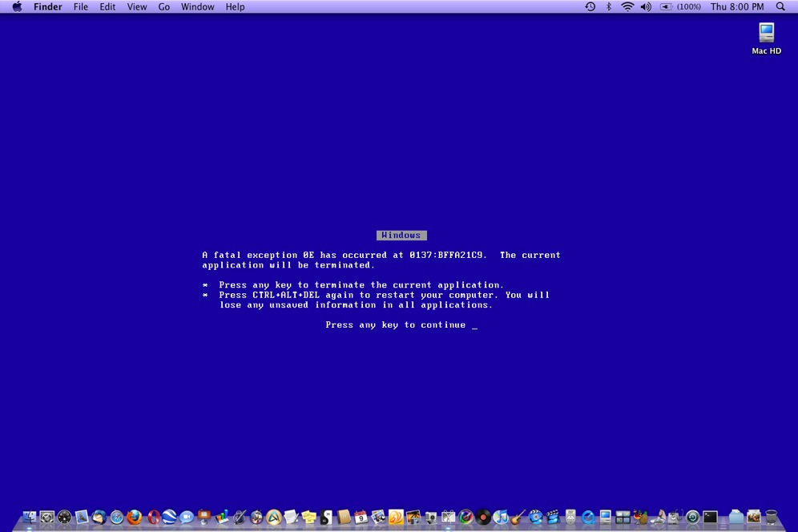Screen dimensions: 798x532
Task: Open battery status showing (100%)
Action: [680, 6]
